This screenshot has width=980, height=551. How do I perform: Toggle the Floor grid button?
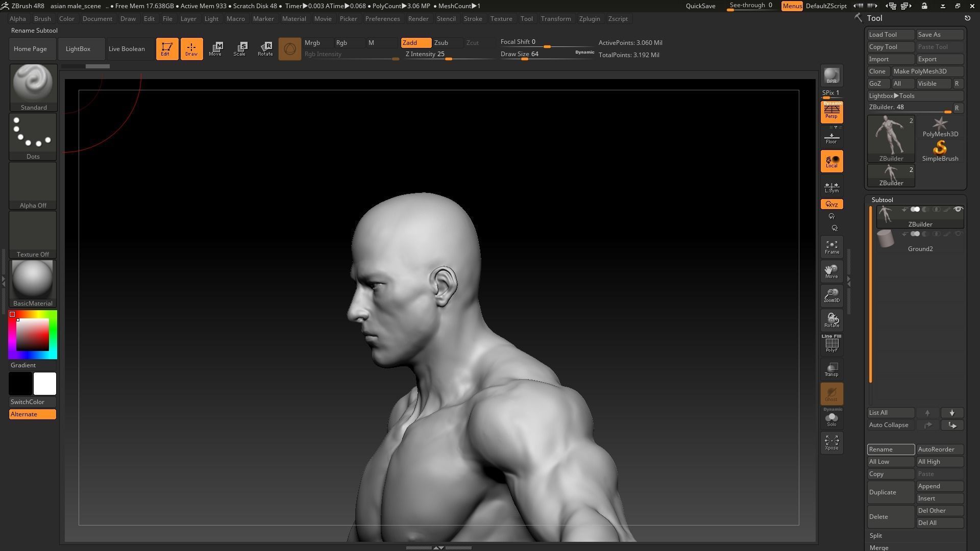tap(831, 138)
